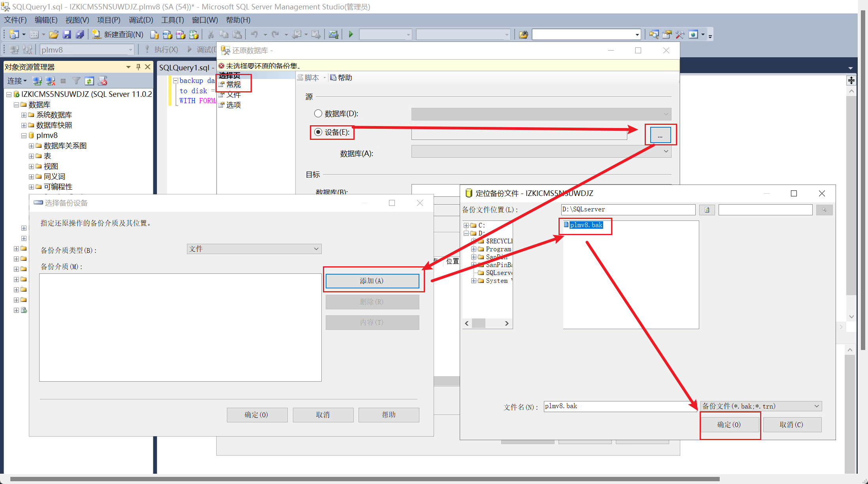This screenshot has height=484, width=868.
Task: Click Connect Object Explorer icon
Action: click(38, 81)
